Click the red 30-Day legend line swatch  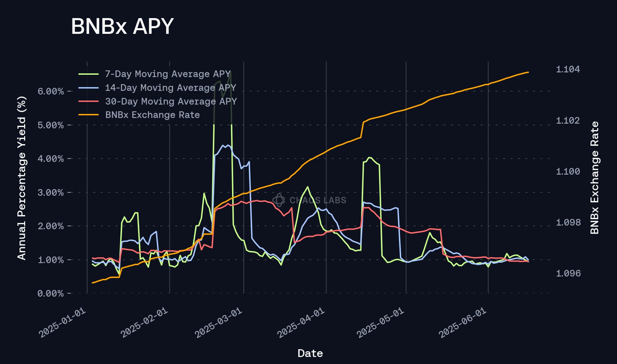89,101
